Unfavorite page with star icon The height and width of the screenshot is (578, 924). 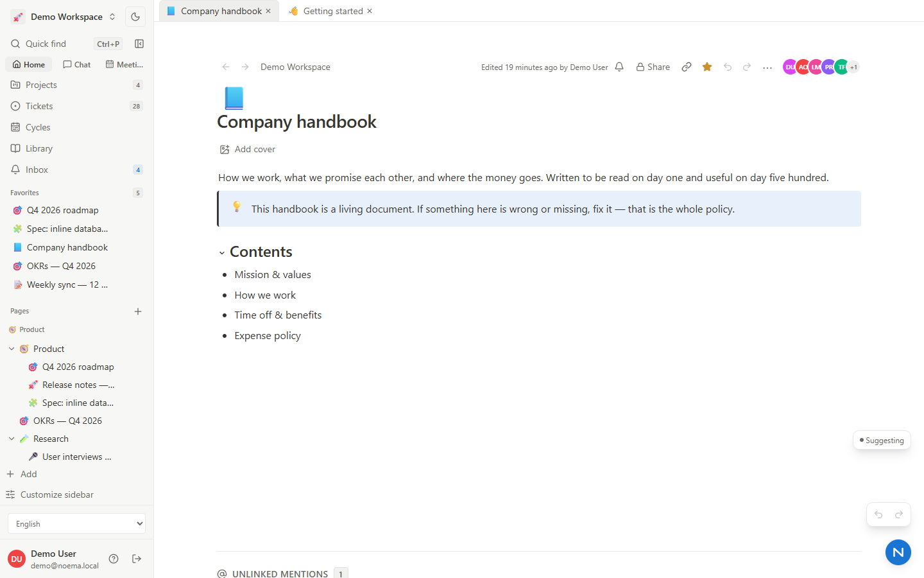pos(707,67)
